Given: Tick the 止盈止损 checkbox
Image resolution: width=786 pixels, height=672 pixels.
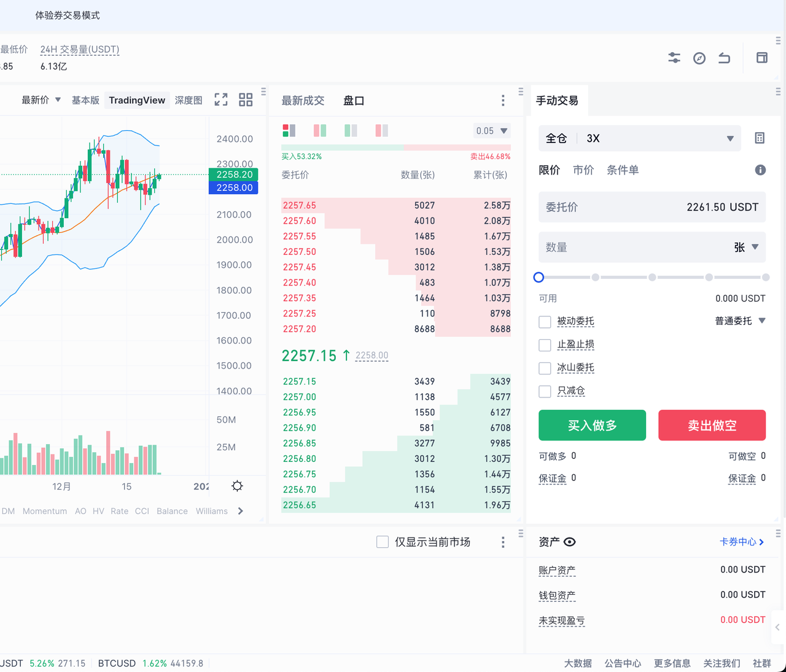Looking at the screenshot, I should 545,345.
